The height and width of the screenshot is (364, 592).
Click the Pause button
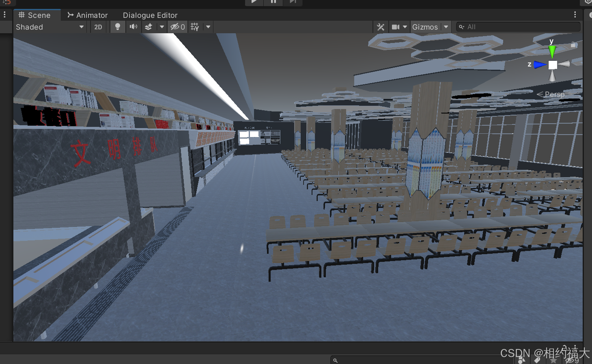pyautogui.click(x=273, y=2)
